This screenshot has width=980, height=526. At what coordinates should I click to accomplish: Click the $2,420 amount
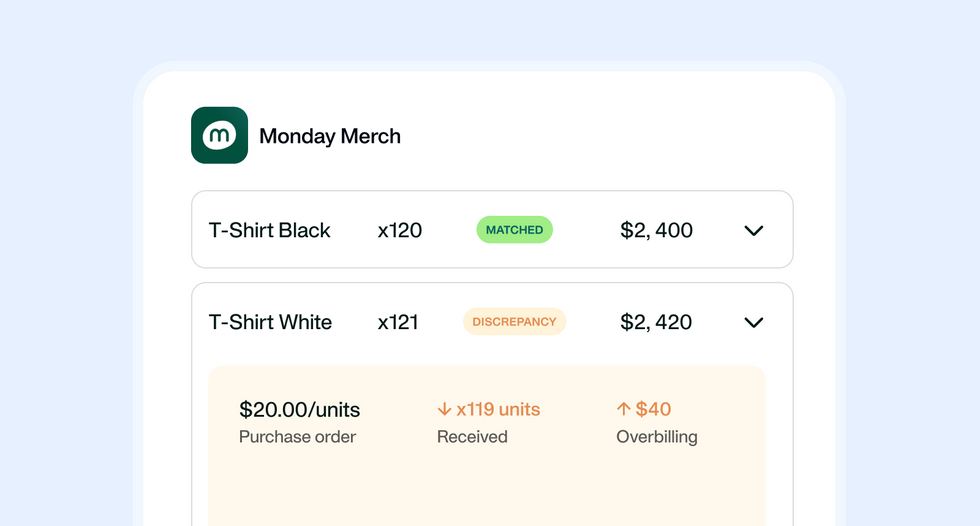pyautogui.click(x=656, y=322)
